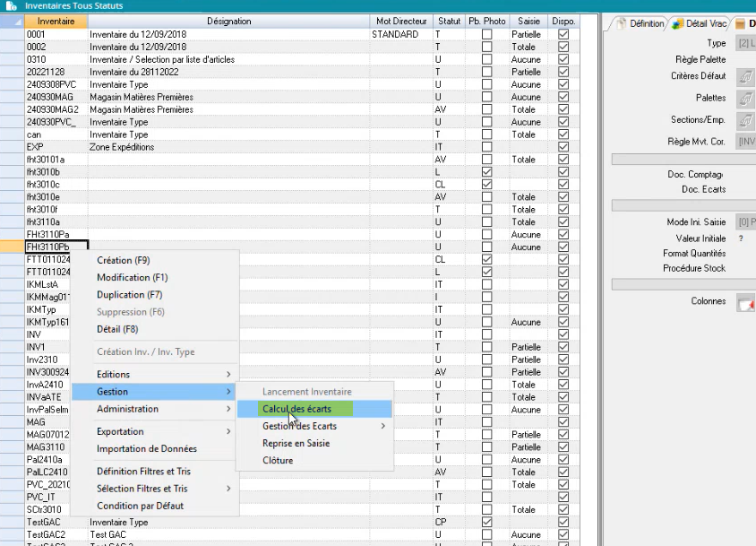
Task: Uncheck Pb. Photo checkbox for fht3010b
Action: click(486, 172)
